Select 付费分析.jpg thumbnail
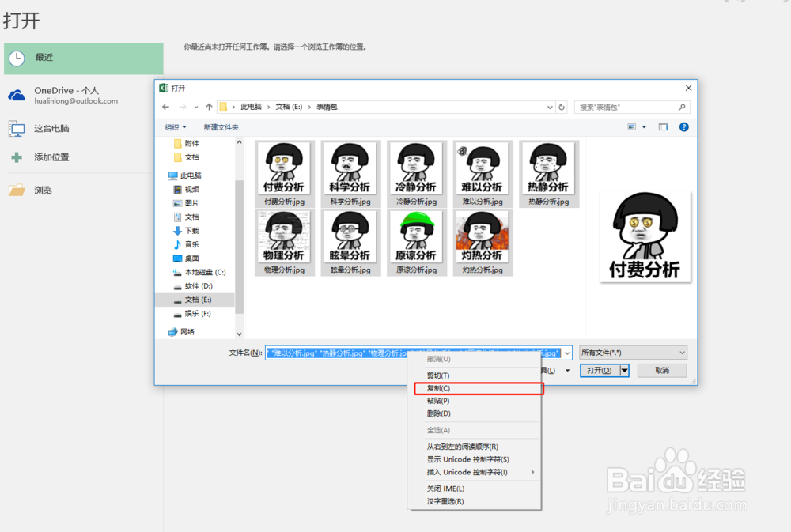This screenshot has height=532, width=791. click(x=284, y=173)
